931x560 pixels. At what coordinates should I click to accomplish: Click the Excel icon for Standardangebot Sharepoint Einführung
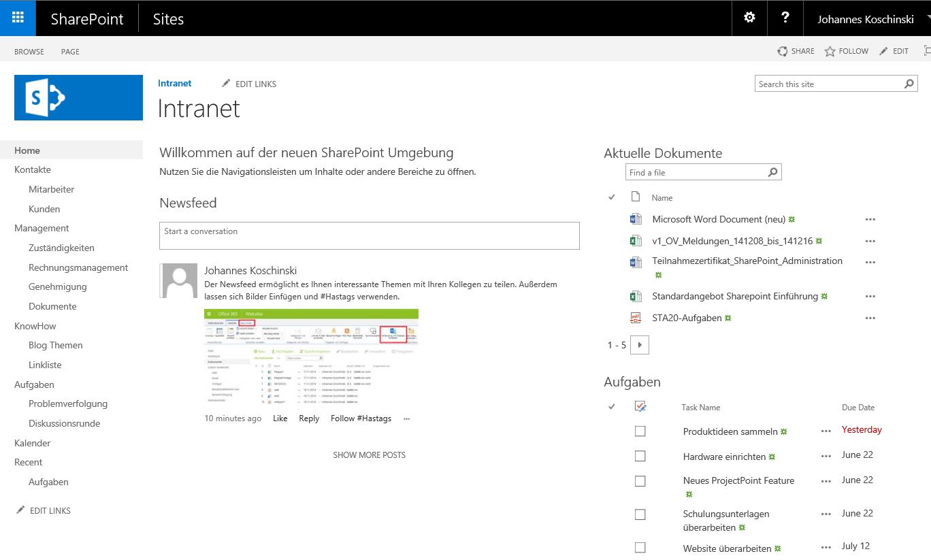(636, 296)
